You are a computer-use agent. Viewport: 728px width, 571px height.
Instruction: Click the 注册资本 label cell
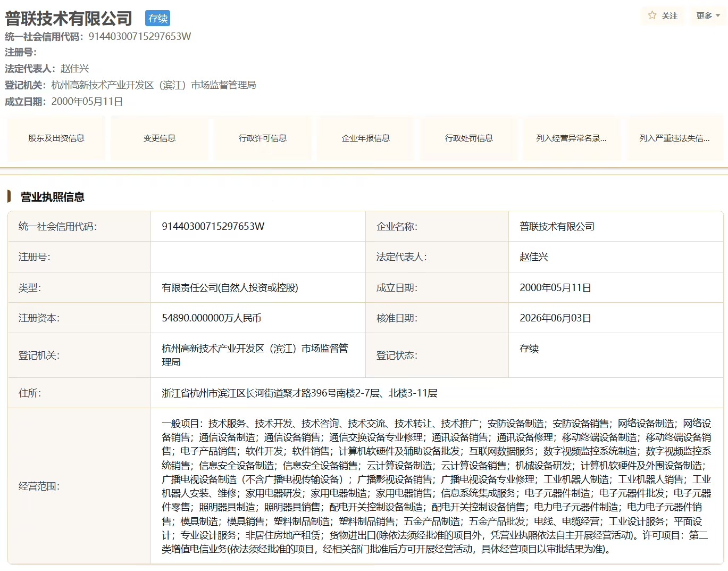[x=79, y=318]
